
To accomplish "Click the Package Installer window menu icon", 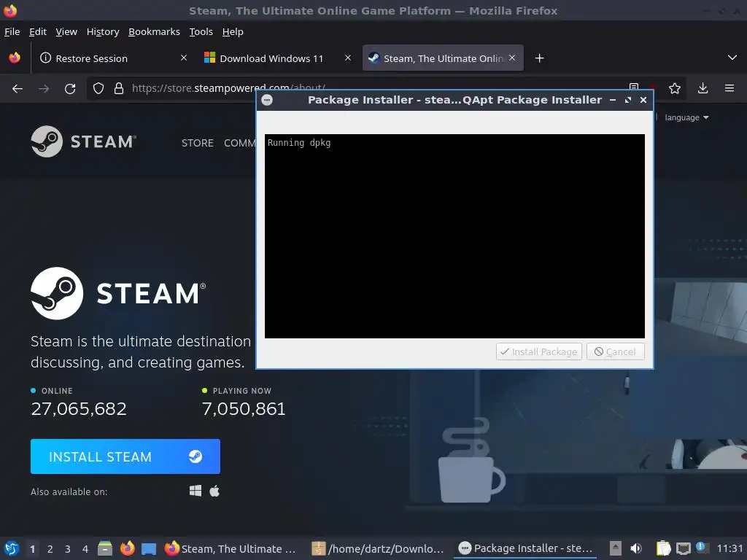I will pos(267,100).
